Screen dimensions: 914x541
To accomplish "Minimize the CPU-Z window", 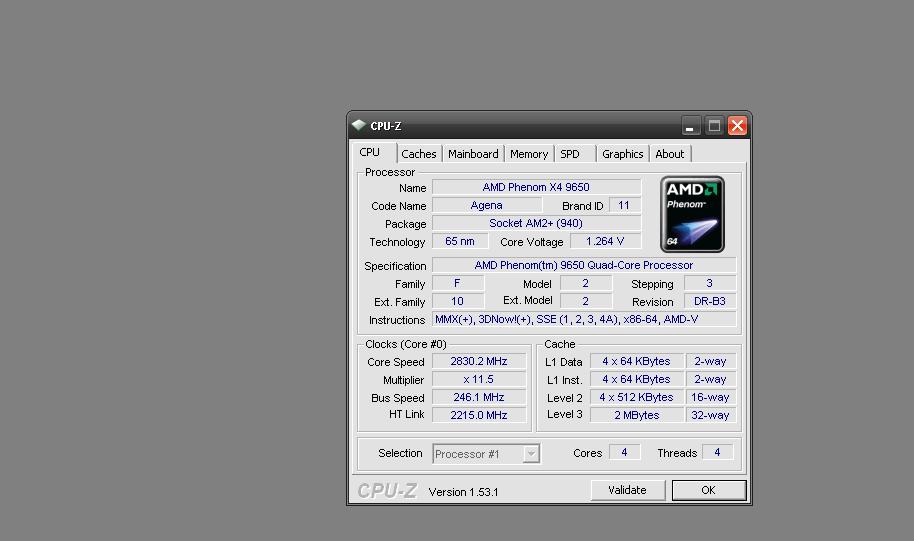I will tap(690, 126).
